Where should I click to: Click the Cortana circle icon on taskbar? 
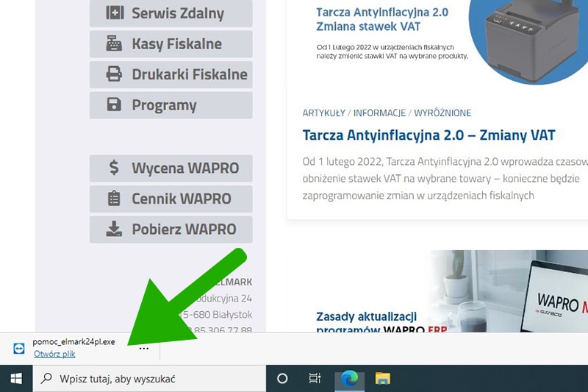tap(282, 379)
